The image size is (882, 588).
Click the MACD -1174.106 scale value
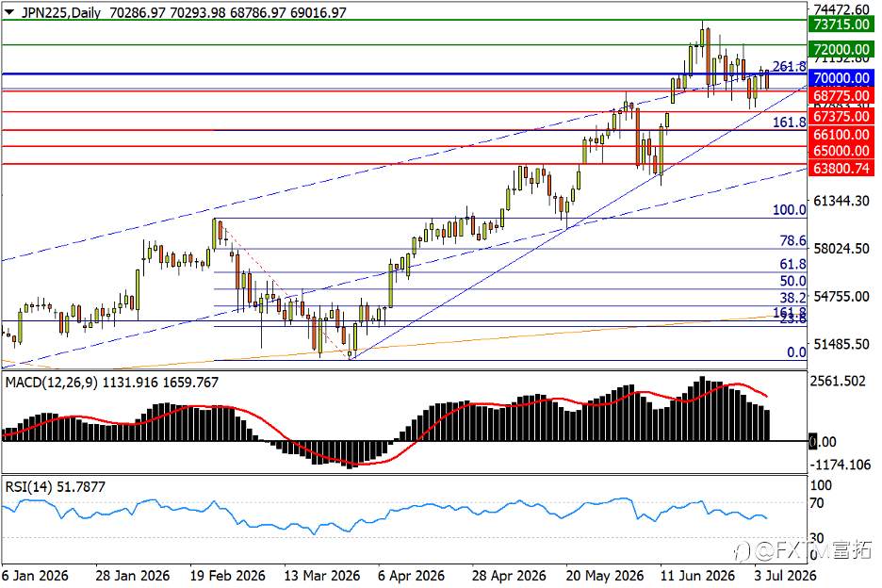coord(840,465)
